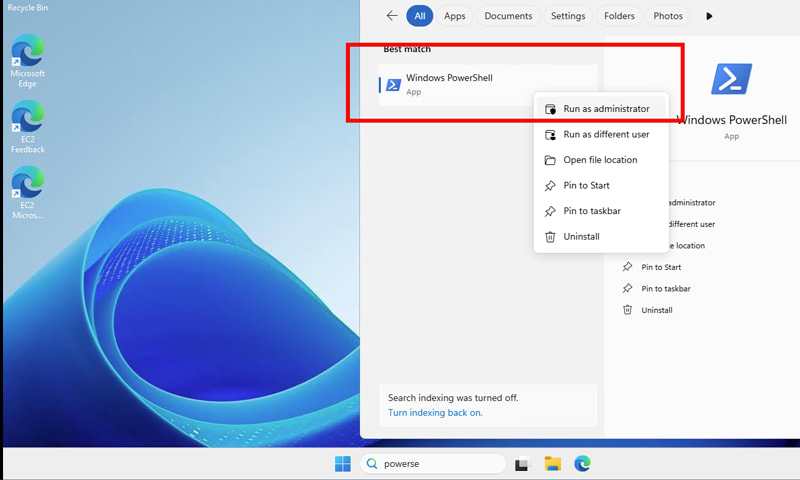The image size is (800, 480).
Task: Switch to the Apps filter tab
Action: tap(455, 16)
